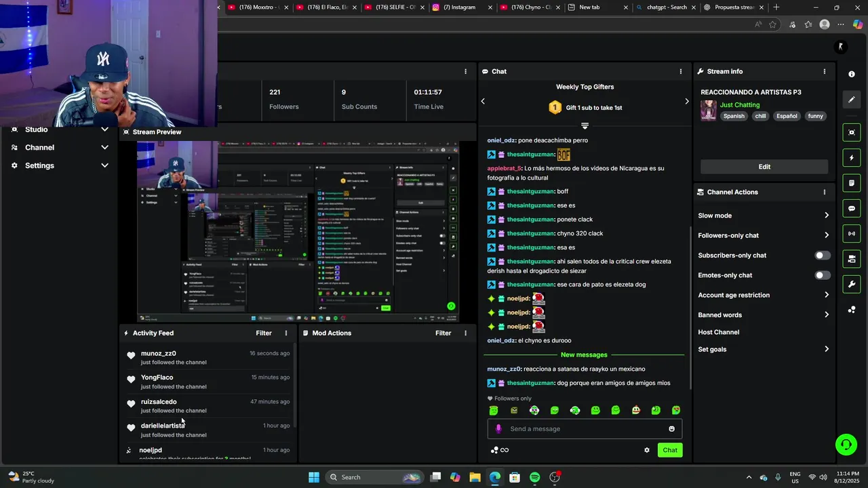Click the broadcast signal icon in the right sidebar

pyautogui.click(x=852, y=234)
